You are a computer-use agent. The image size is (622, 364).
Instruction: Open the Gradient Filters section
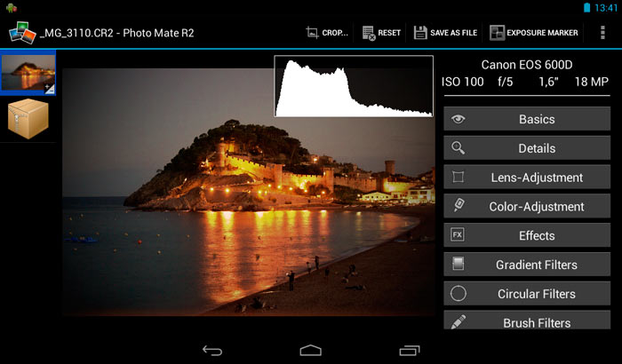pos(527,264)
